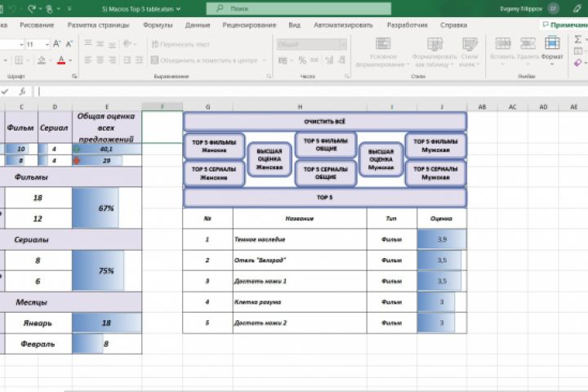Open the Формат cells dropdown

pyautogui.click(x=552, y=51)
